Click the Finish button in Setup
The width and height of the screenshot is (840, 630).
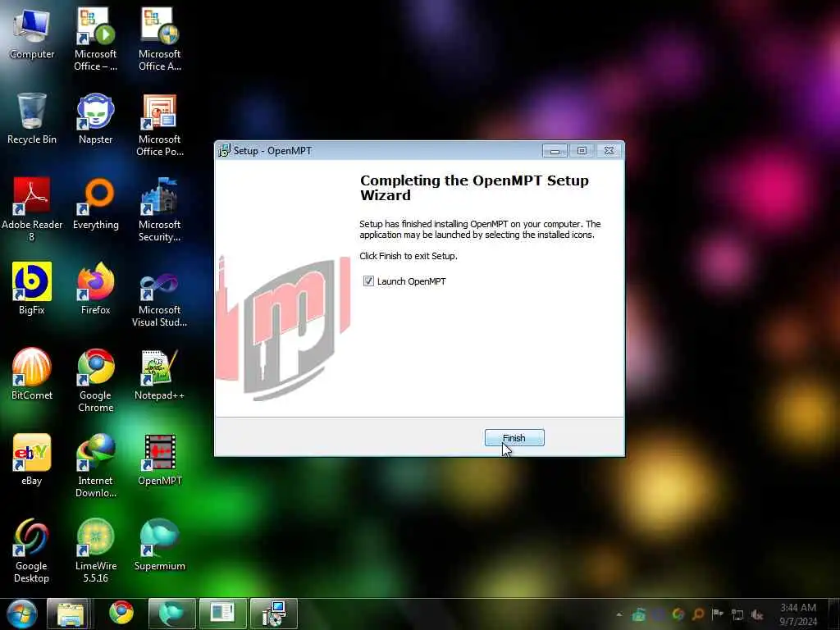coord(514,438)
